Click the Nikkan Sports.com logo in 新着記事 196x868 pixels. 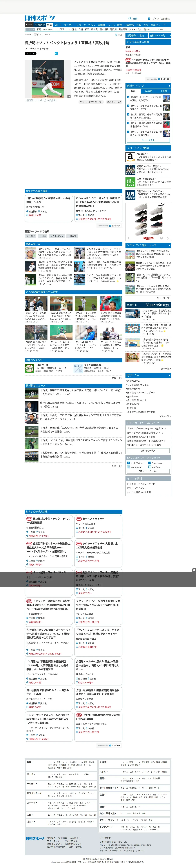coord(158,305)
